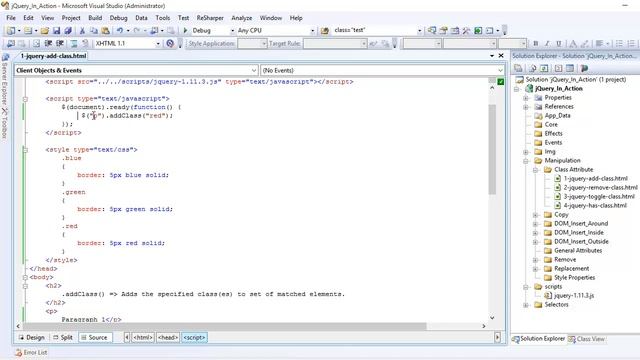Click the green Start Debugging arrow
The width and height of the screenshot is (640, 360).
[185, 31]
